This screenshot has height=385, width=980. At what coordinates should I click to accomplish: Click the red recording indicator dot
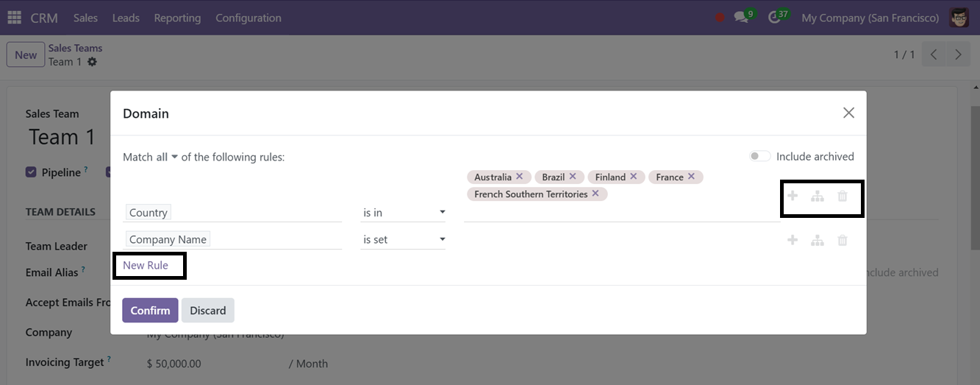tap(720, 18)
